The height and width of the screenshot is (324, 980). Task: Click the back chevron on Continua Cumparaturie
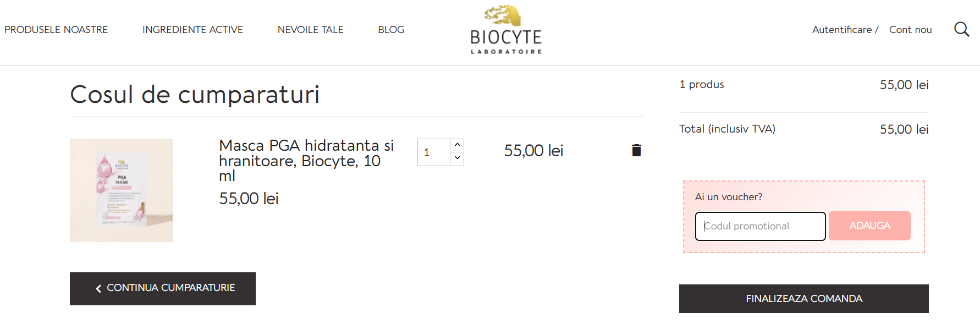99,288
